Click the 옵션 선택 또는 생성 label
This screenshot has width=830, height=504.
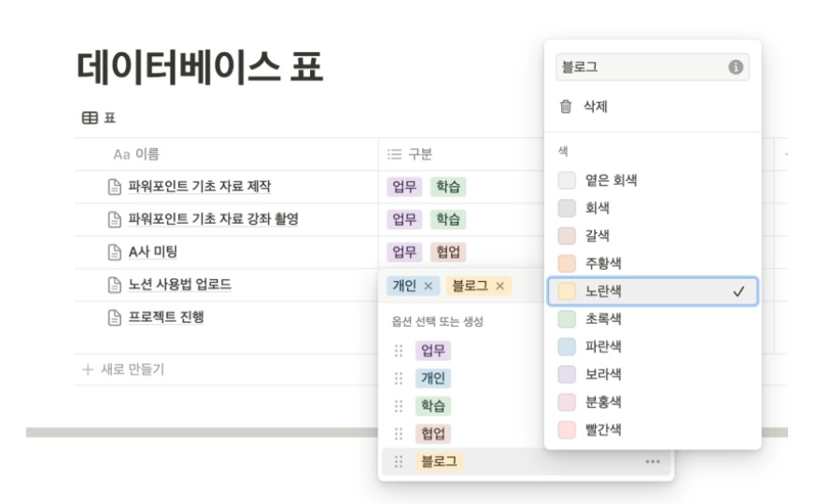point(437,321)
